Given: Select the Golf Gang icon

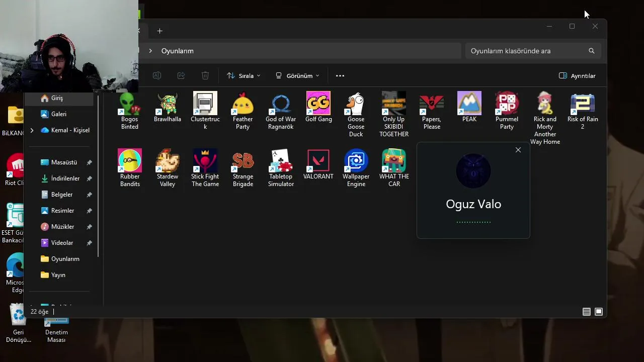Looking at the screenshot, I should pyautogui.click(x=318, y=108).
